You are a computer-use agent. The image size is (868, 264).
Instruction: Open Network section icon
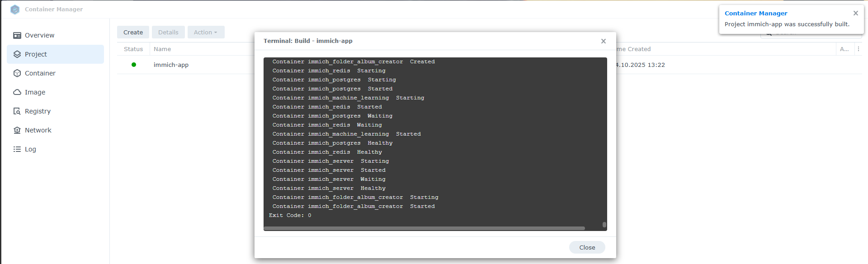(x=17, y=130)
